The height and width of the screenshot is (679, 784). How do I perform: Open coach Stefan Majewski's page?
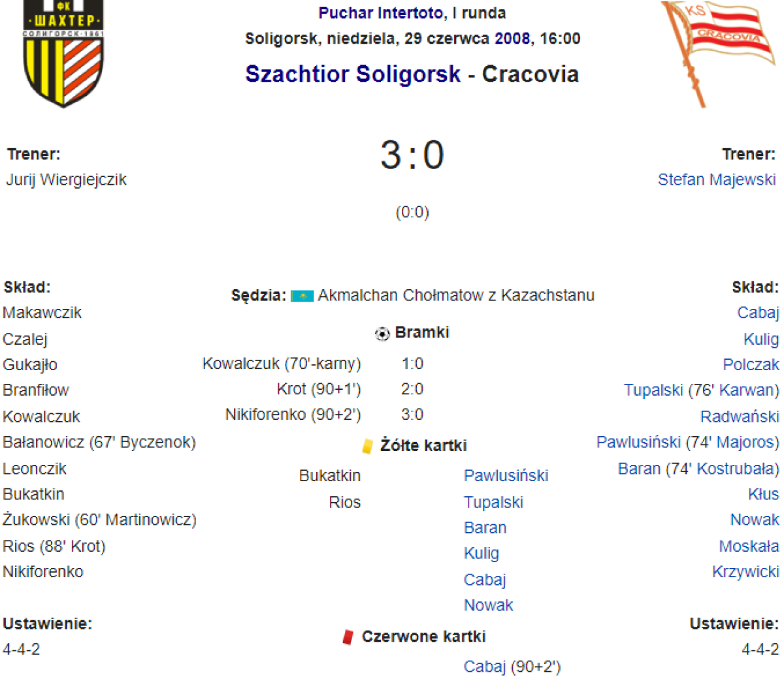tap(717, 180)
